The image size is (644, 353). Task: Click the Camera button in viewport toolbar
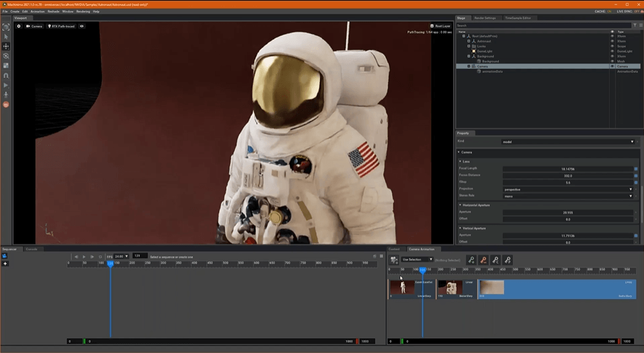tap(35, 26)
